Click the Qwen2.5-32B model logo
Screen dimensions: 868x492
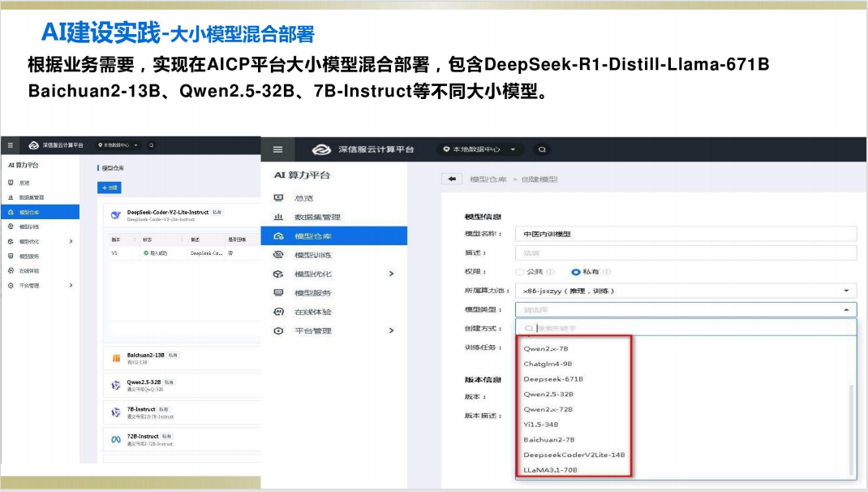(116, 385)
